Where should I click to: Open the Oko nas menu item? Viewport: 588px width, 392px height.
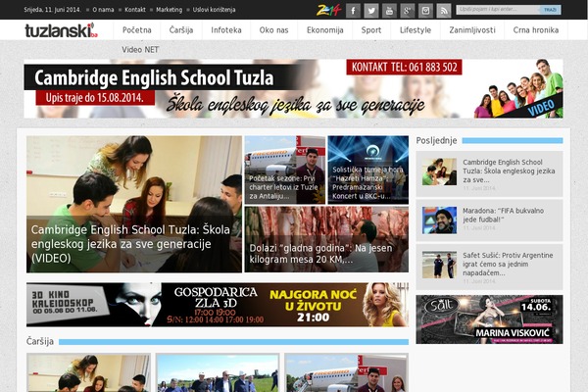click(x=273, y=30)
